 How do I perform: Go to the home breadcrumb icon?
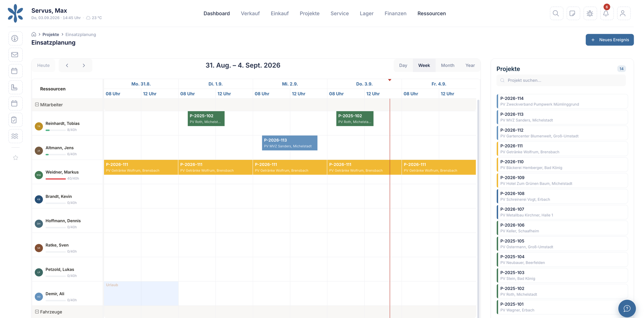(x=34, y=34)
